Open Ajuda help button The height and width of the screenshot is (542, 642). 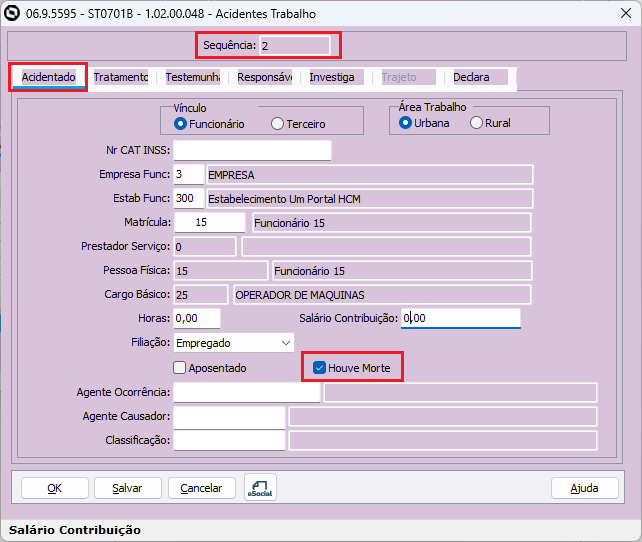point(585,488)
